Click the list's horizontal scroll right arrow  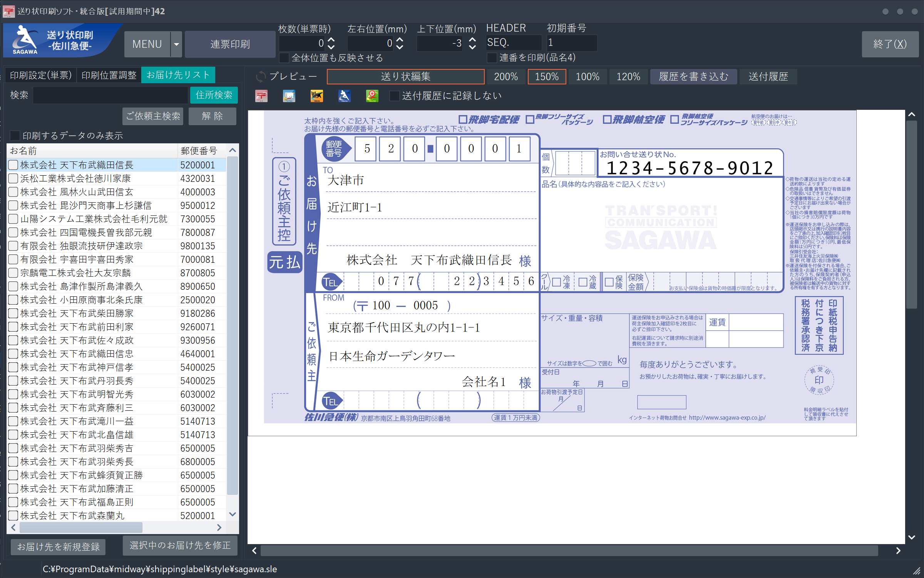coord(219,527)
